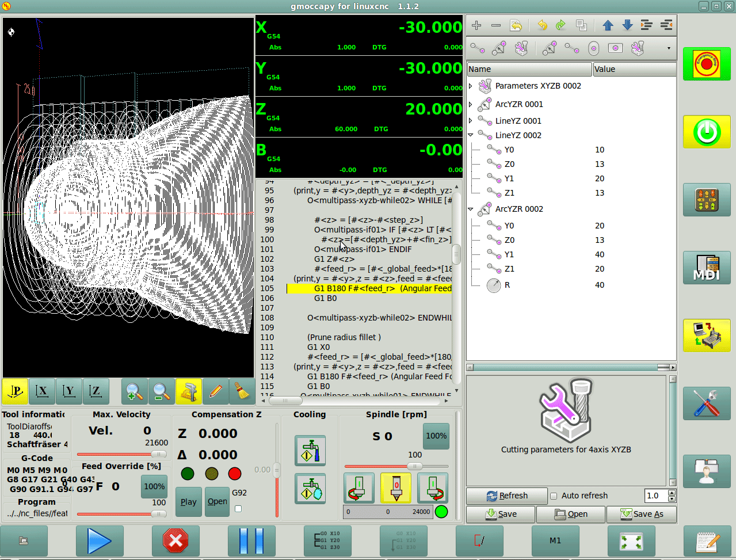Switch to MDI mode
The height and width of the screenshot is (560, 736).
point(707,268)
